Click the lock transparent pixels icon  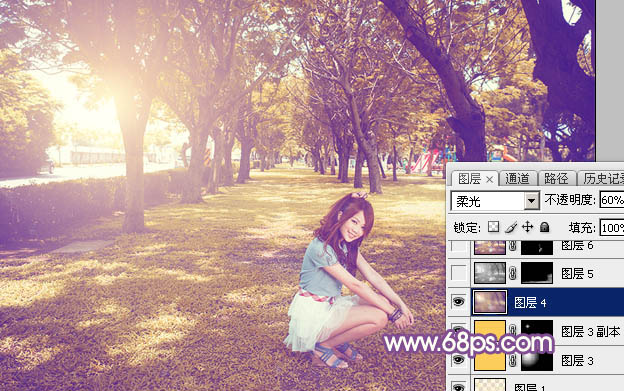[493, 227]
